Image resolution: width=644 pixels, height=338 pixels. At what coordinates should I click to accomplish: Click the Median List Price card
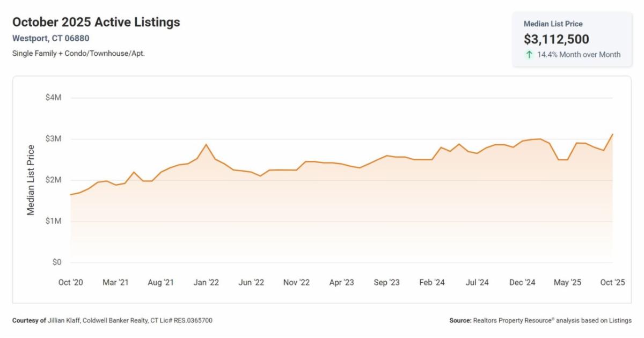pos(572,39)
